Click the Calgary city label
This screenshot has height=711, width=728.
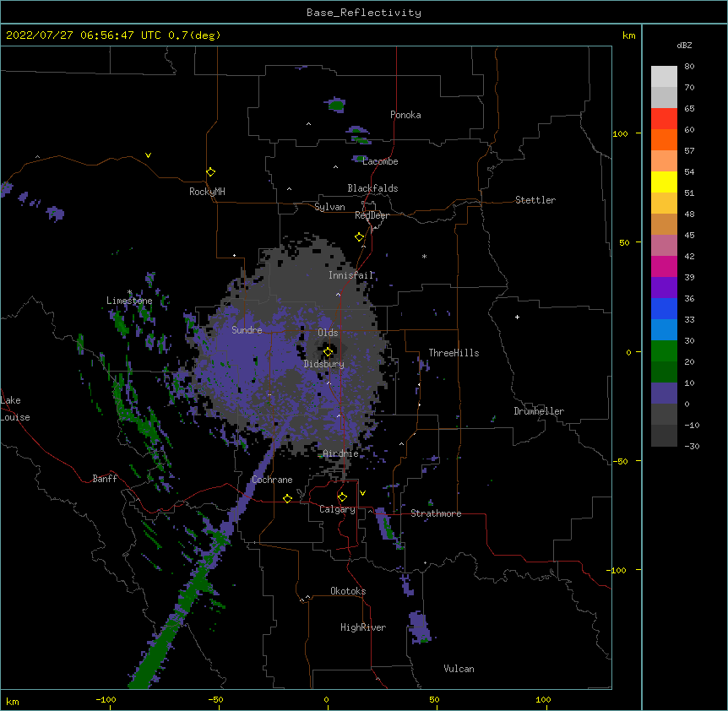click(337, 509)
